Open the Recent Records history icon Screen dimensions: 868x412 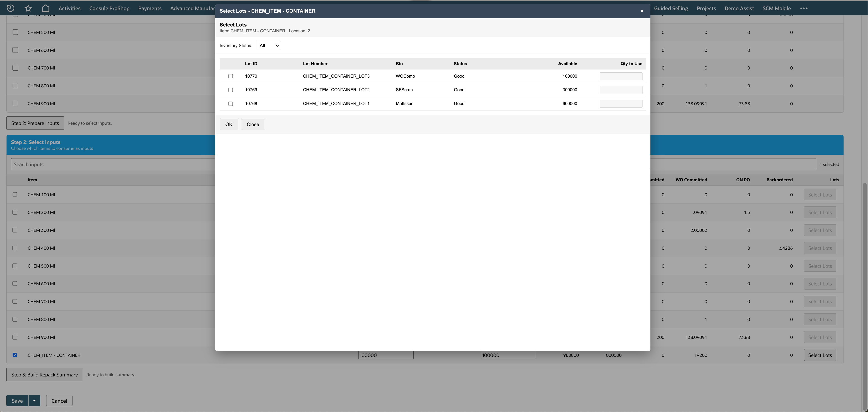click(x=10, y=8)
